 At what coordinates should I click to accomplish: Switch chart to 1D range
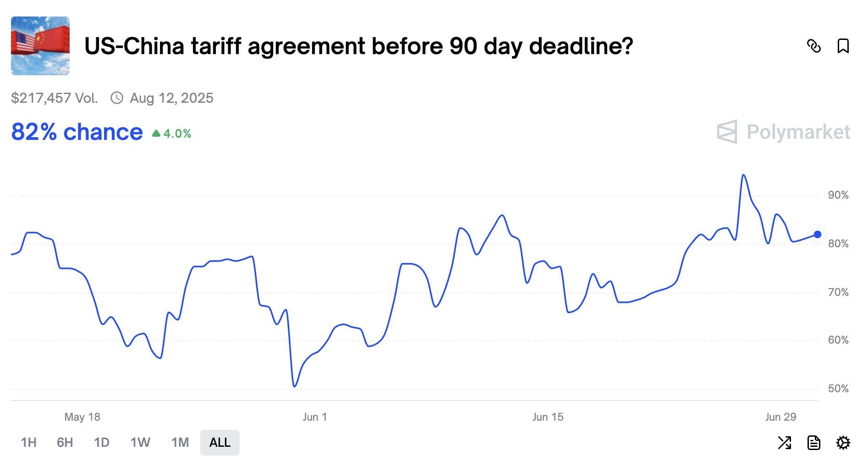101,443
